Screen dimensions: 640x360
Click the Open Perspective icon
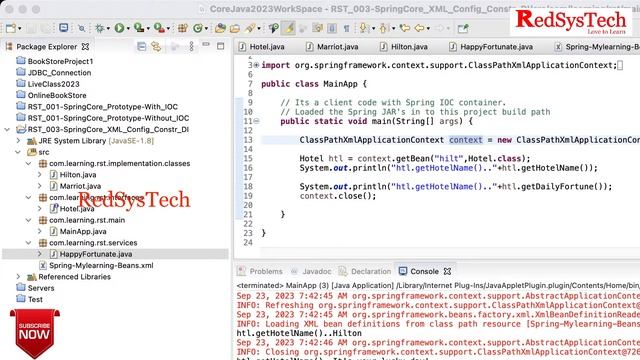pos(463,28)
